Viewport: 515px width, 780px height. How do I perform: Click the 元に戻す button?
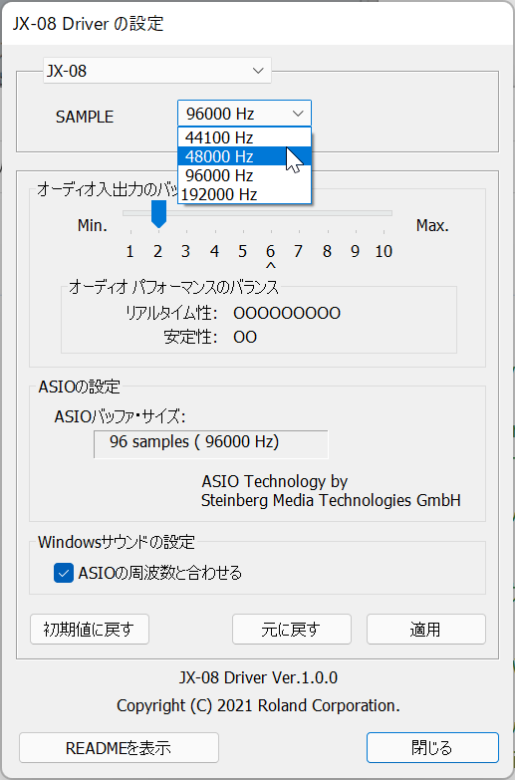(x=292, y=629)
